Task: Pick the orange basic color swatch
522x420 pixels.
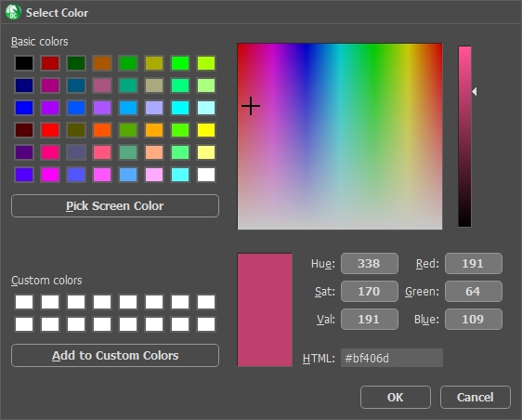Action: 154,130
